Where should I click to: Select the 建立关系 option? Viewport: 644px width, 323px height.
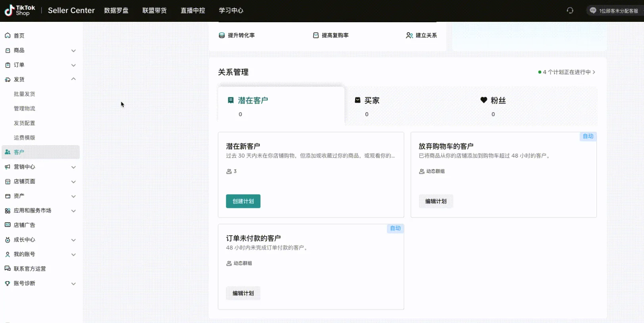point(421,35)
